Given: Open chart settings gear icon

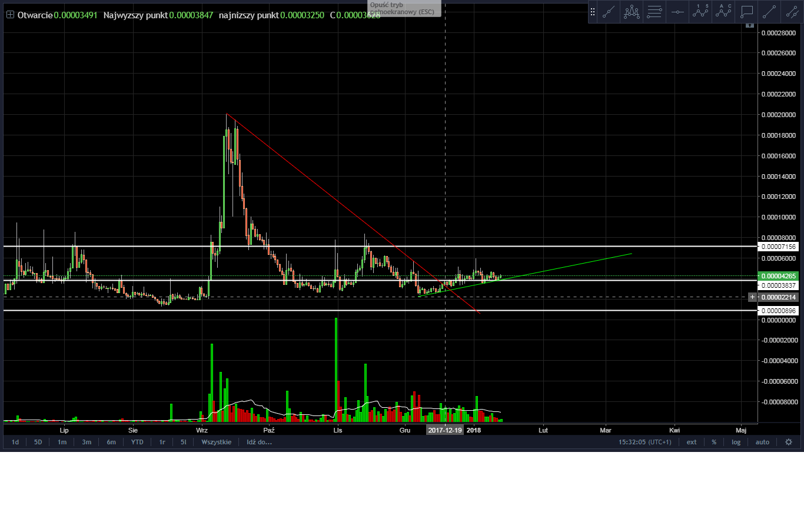Looking at the screenshot, I should click(x=789, y=442).
